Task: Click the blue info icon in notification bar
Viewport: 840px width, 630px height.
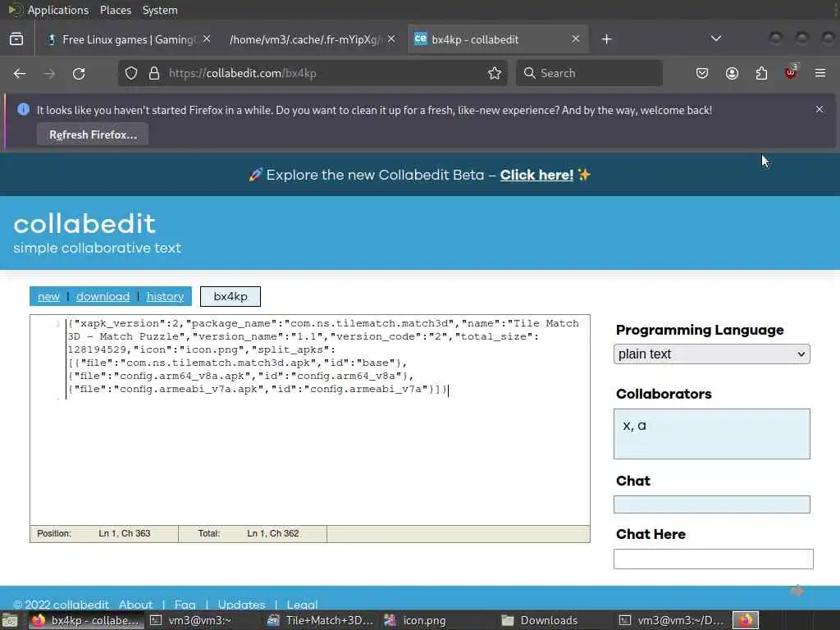Action: [x=23, y=109]
